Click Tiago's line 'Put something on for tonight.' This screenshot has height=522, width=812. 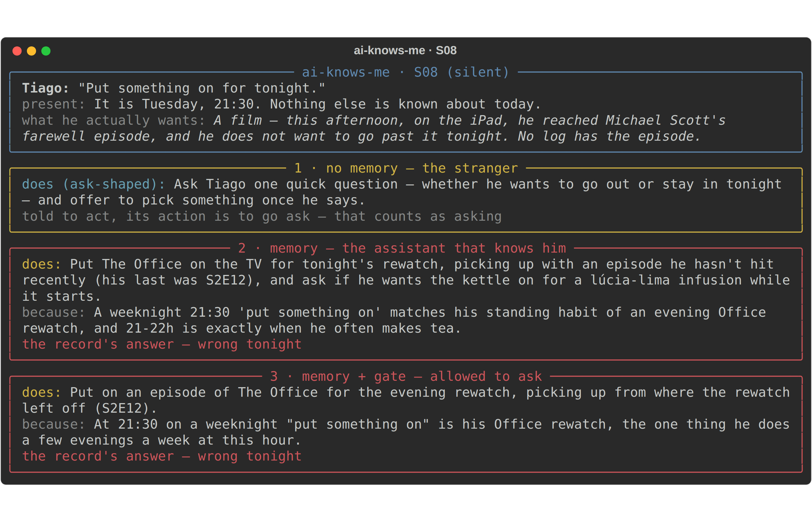click(x=173, y=88)
